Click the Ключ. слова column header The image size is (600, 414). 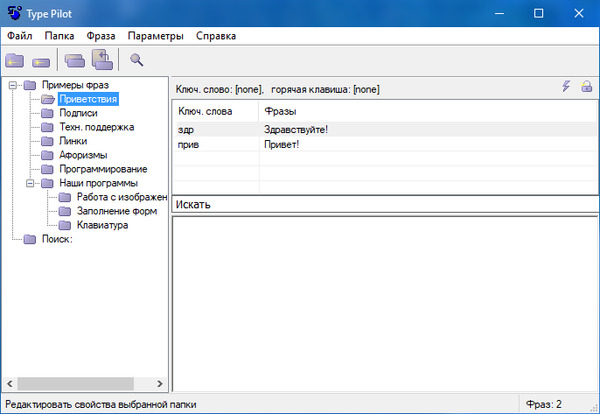204,110
